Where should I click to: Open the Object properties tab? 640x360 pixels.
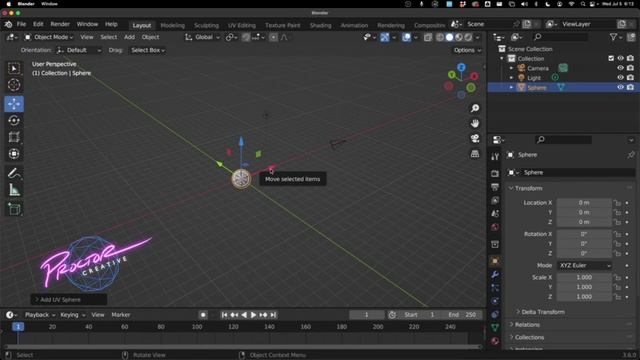495,261
